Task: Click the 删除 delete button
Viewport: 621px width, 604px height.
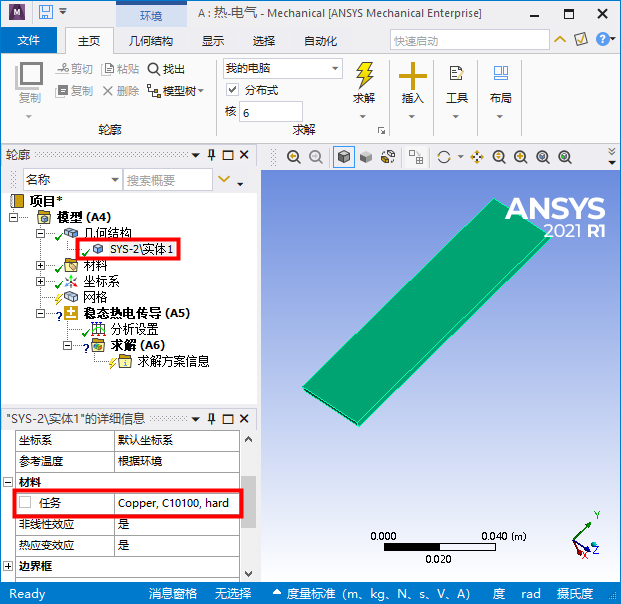Action: coord(121,91)
